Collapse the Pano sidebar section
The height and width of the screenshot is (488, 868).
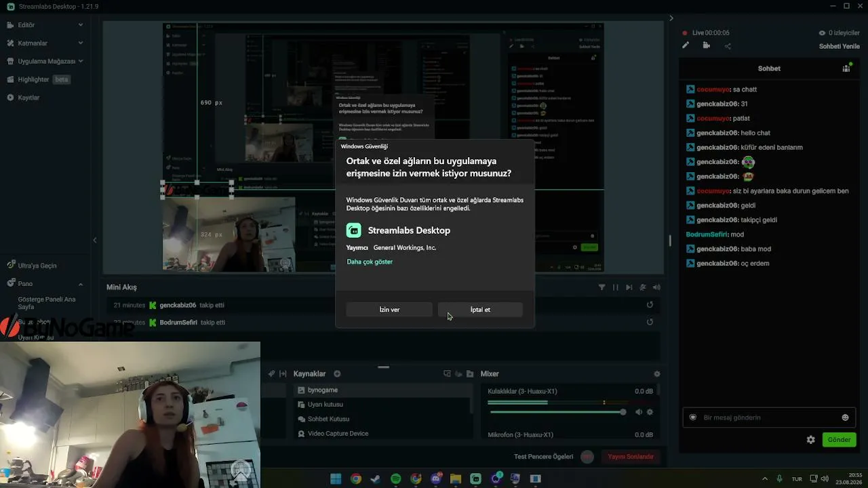click(x=81, y=284)
